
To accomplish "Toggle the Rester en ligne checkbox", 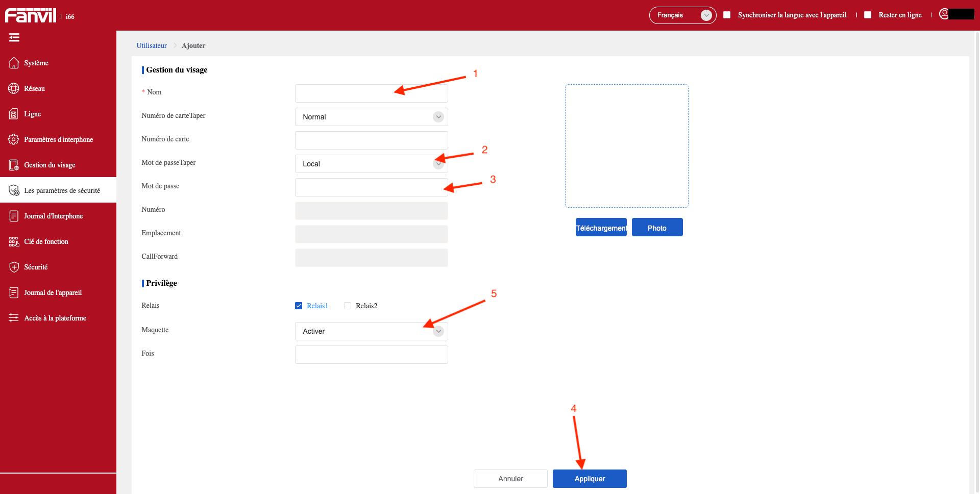I will click(x=868, y=15).
